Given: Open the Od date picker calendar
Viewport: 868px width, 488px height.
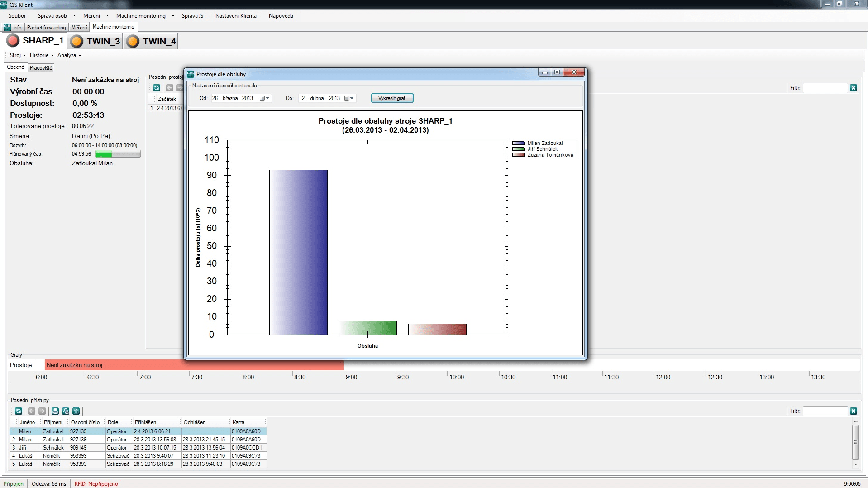Looking at the screenshot, I should click(x=264, y=98).
